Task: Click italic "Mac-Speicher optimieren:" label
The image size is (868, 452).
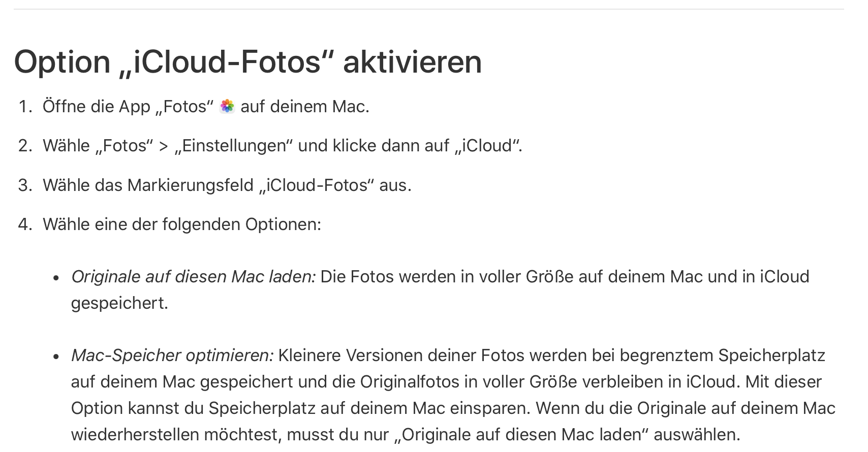Action: click(172, 356)
